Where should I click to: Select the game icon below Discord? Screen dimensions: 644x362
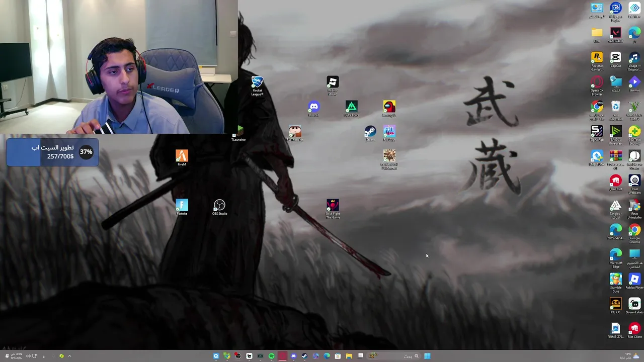click(295, 134)
